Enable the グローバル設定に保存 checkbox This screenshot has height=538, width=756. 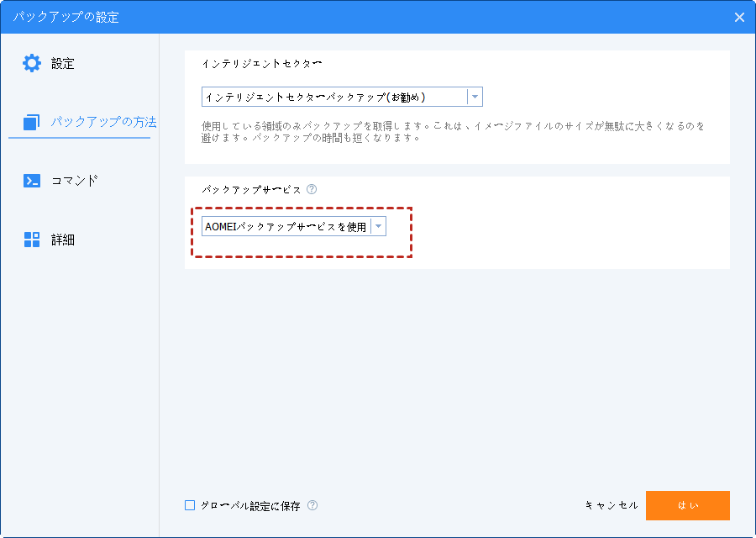point(190,506)
